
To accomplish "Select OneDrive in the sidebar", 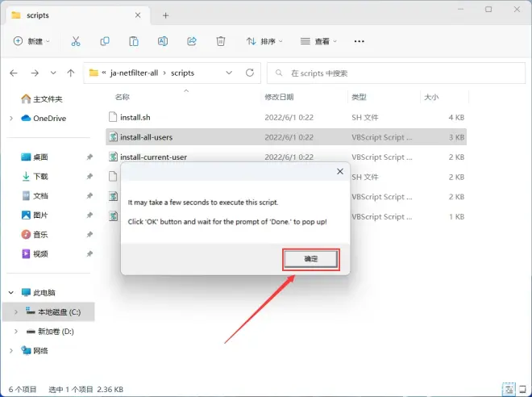I will tap(44, 118).
